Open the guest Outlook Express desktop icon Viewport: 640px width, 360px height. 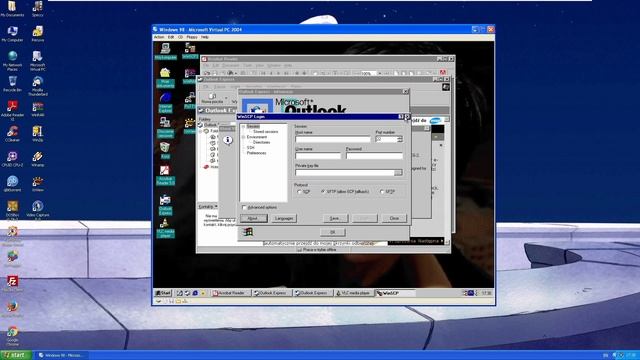(165, 205)
